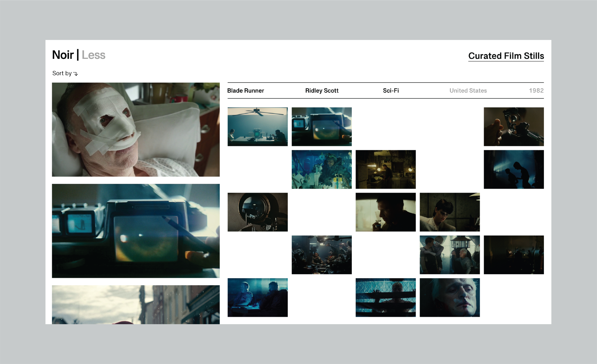Open the pale-haired man eyes closed thumbnail
The height and width of the screenshot is (364, 597).
450,297
